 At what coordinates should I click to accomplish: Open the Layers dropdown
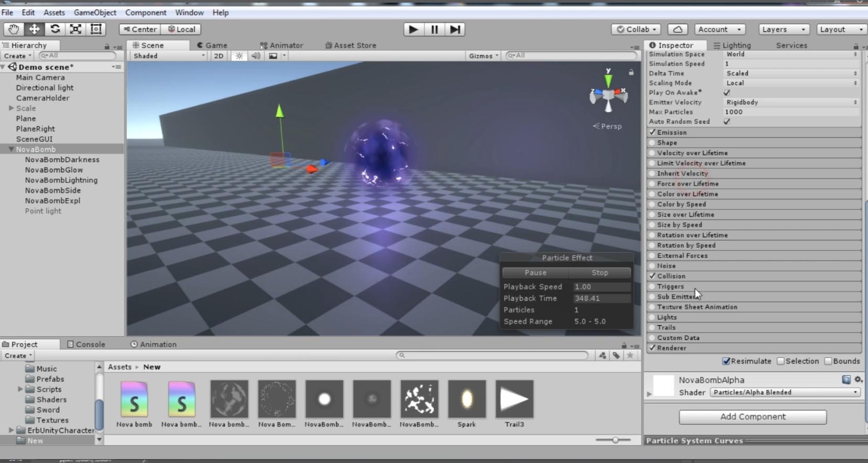point(784,29)
